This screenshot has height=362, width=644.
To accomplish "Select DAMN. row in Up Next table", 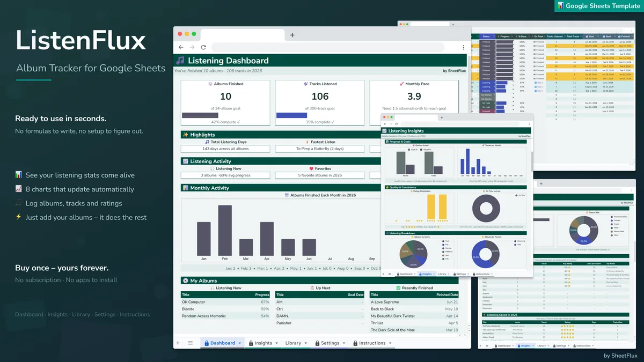I will pos(320,316).
